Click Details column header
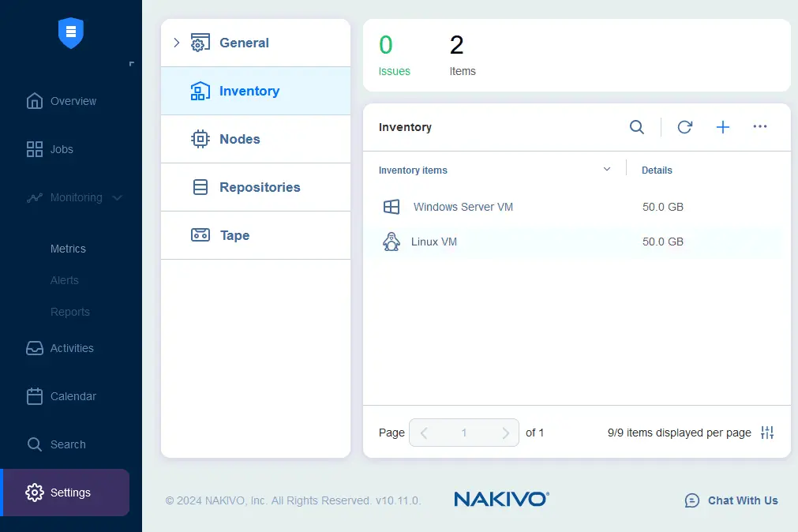The height and width of the screenshot is (532, 798). coord(657,170)
